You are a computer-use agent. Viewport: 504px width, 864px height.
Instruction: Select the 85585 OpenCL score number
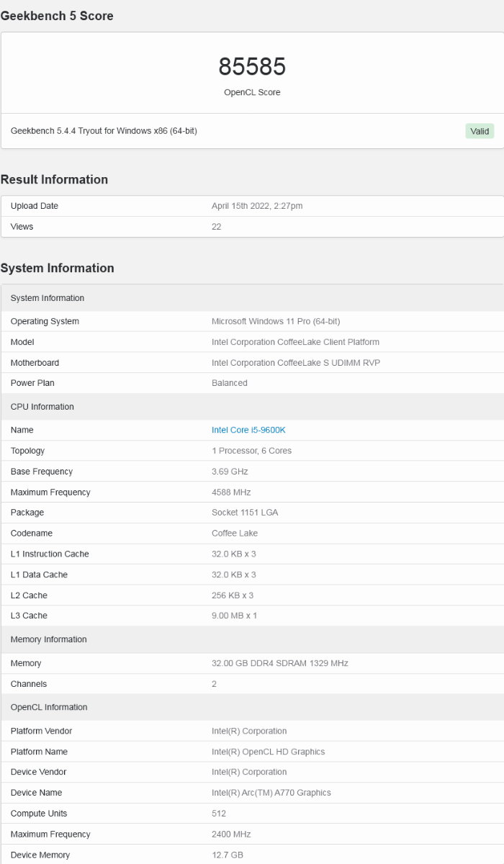252,66
